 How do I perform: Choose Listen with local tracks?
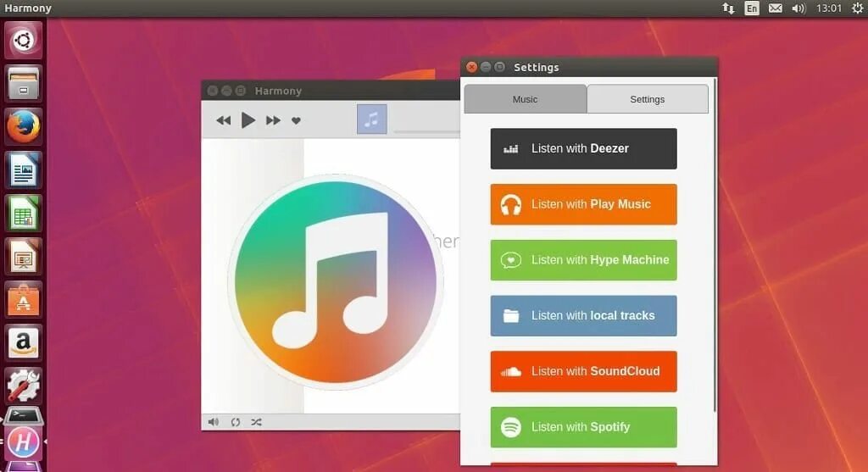coord(583,316)
